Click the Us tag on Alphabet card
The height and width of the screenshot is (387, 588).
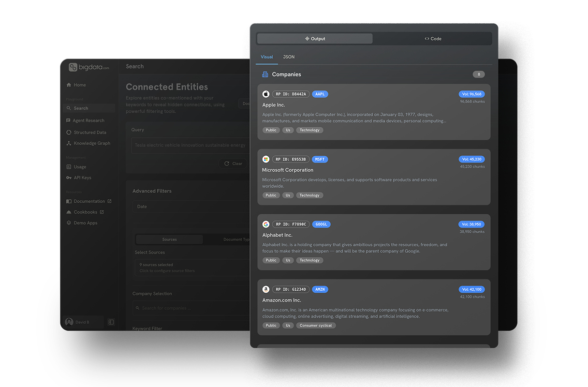coord(288,260)
